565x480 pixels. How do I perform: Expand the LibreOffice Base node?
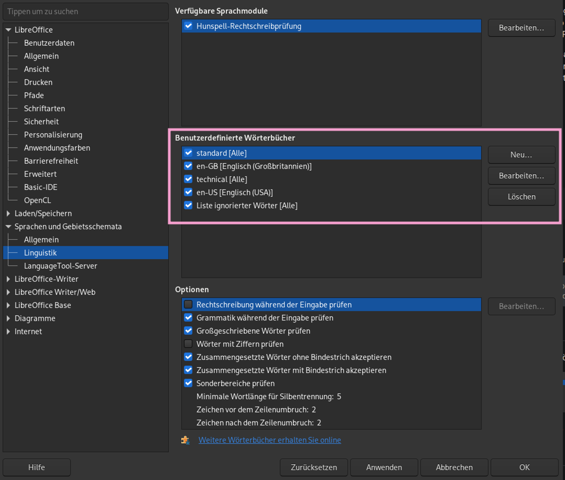coord(8,305)
